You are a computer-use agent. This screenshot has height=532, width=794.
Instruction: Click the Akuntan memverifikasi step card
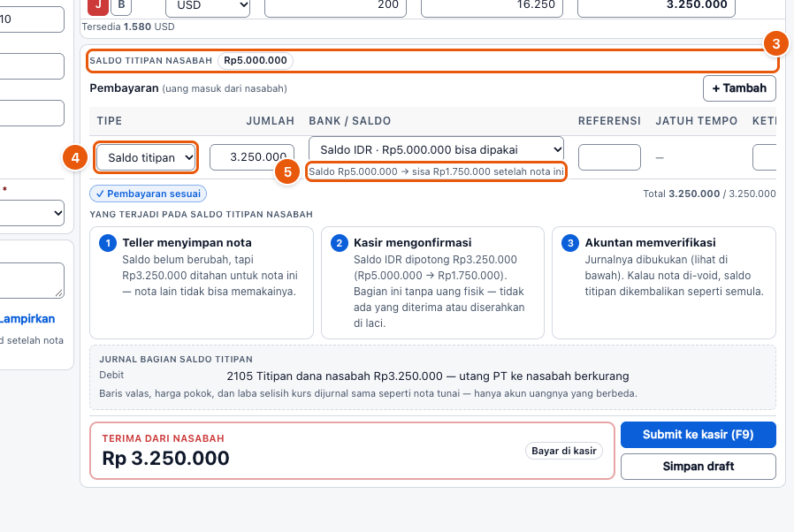pos(664,283)
